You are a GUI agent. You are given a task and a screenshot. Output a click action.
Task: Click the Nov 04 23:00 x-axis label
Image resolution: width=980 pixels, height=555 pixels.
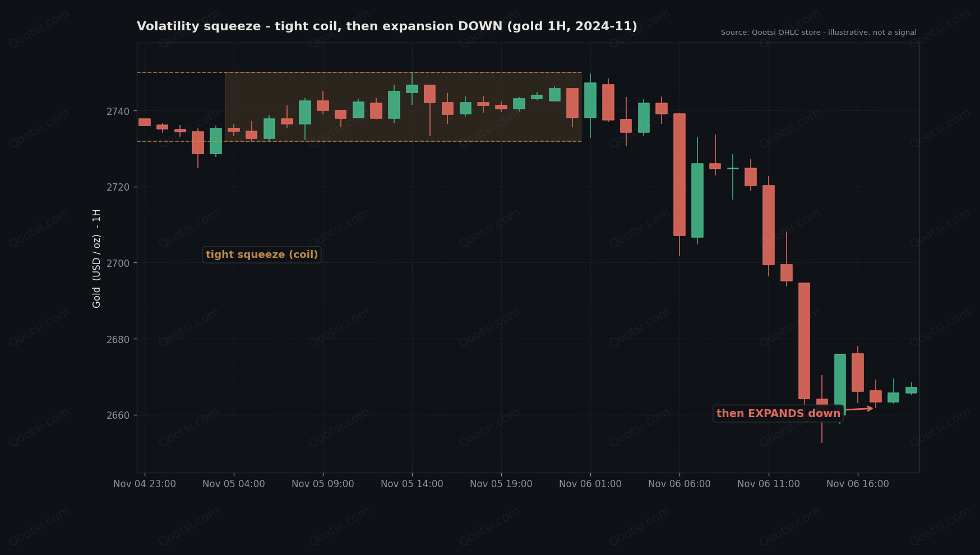[x=145, y=484]
